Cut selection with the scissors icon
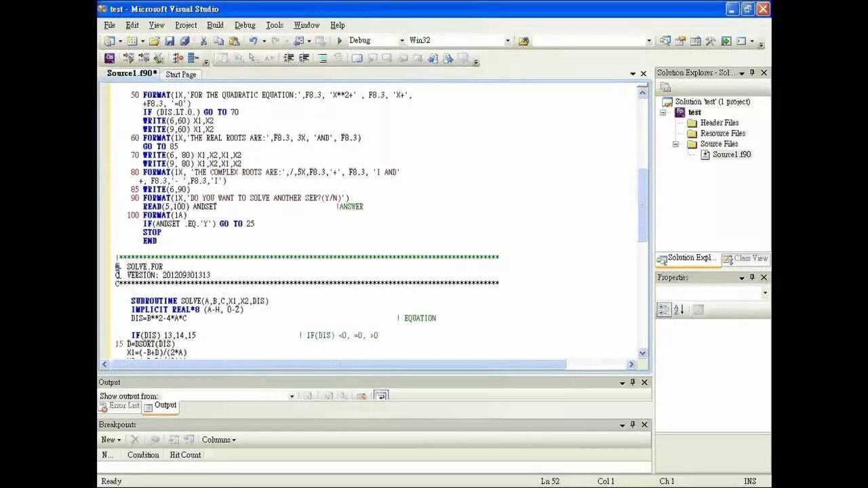Viewport: 868px width, 488px height. tap(203, 41)
